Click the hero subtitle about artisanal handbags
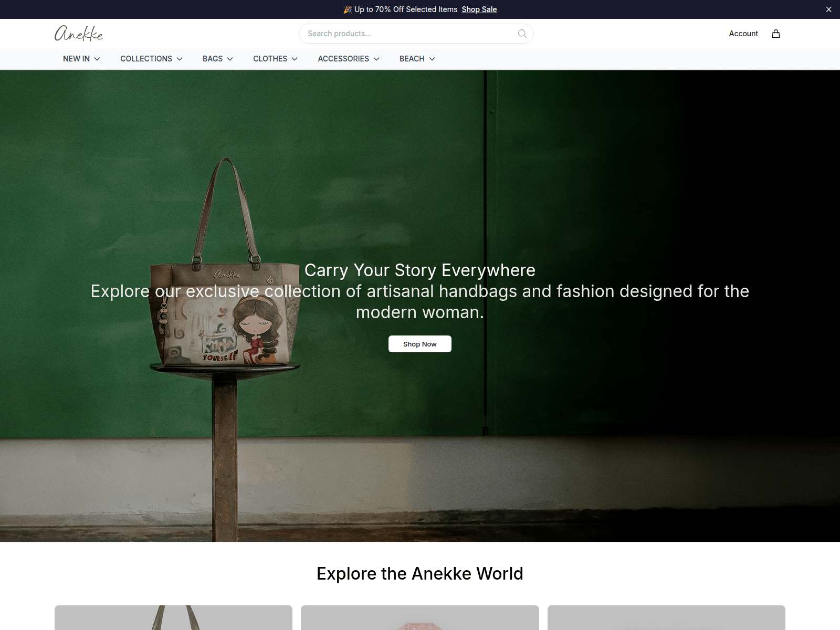Image resolution: width=840 pixels, height=630 pixels. [x=420, y=302]
